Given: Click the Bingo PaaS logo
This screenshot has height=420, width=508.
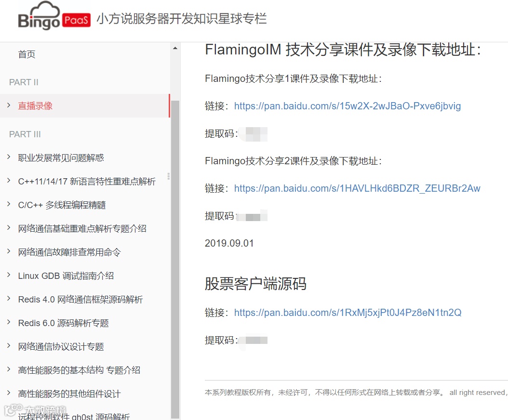Looking at the screenshot, I should coord(54,16).
